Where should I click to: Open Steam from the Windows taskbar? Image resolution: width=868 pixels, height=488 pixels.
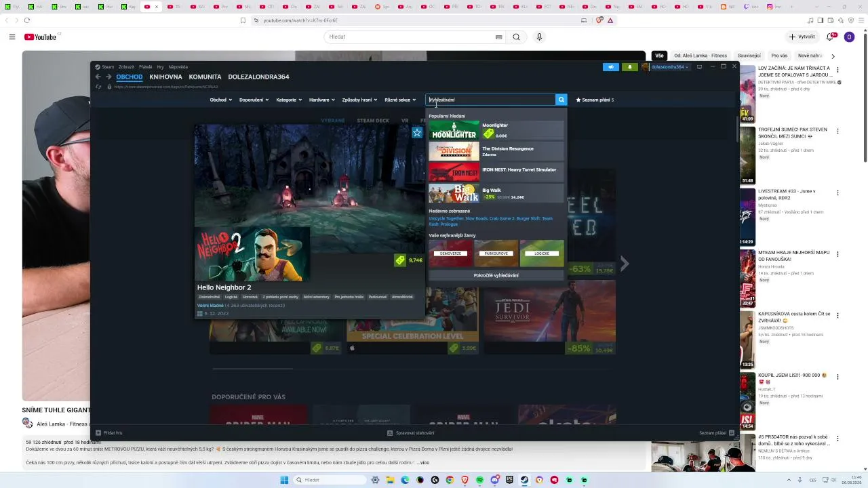click(524, 480)
